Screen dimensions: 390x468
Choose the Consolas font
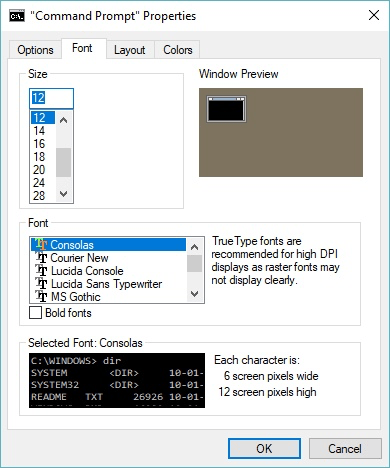(x=108, y=245)
